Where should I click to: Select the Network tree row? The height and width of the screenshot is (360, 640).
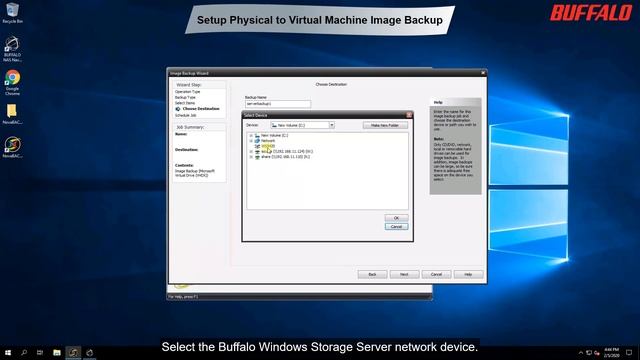click(268, 141)
